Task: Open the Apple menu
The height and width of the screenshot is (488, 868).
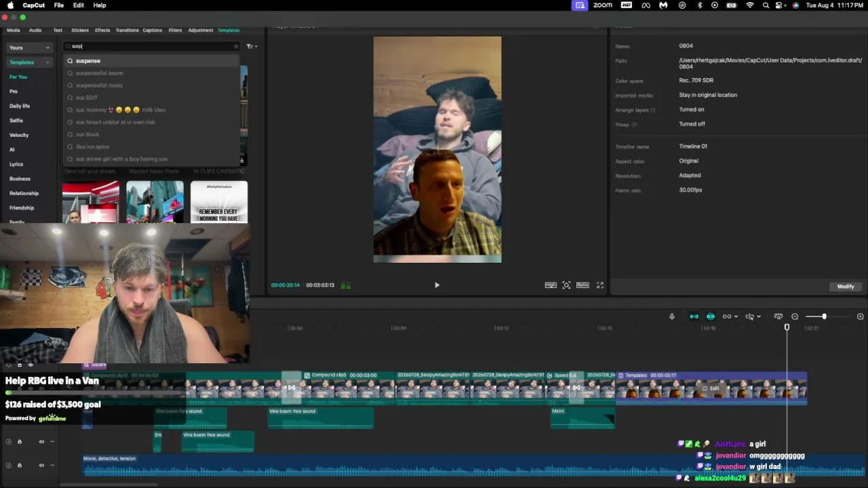Action: point(10,5)
